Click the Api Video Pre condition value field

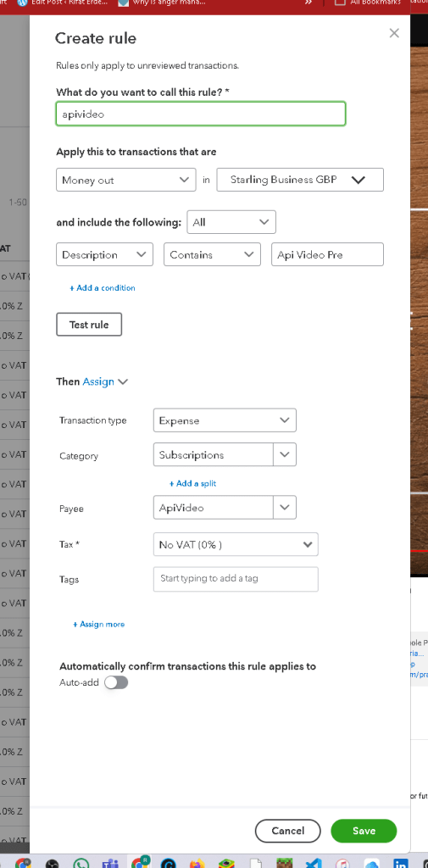(327, 254)
